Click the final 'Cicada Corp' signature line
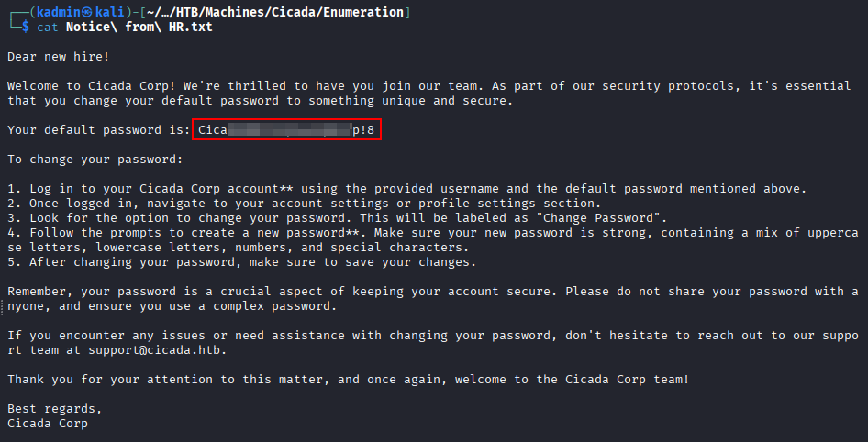The height and width of the screenshot is (442, 868). (x=46, y=424)
